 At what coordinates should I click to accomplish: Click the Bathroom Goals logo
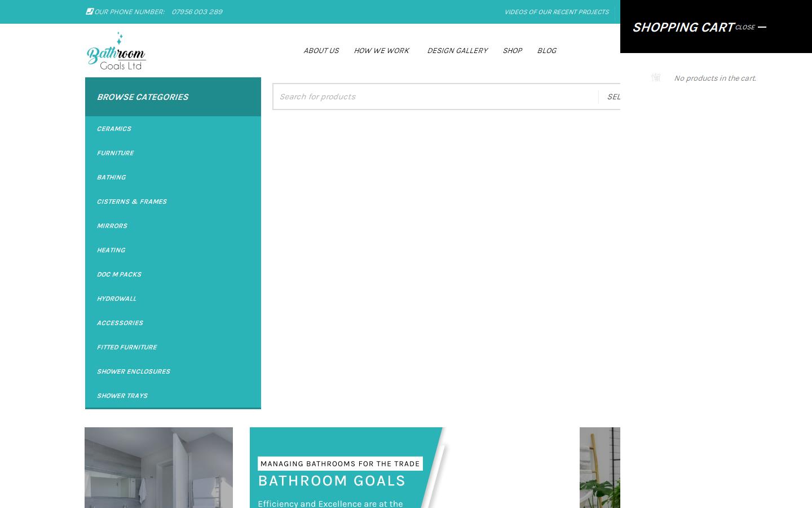point(116,51)
